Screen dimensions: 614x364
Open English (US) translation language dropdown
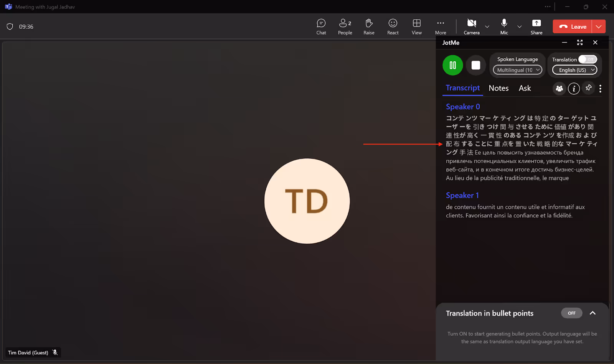(574, 70)
